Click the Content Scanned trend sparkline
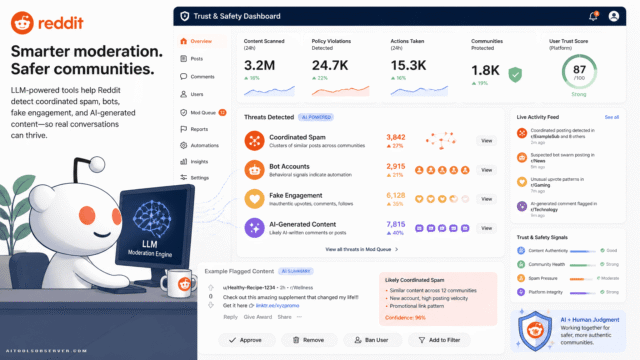 pos(269,91)
